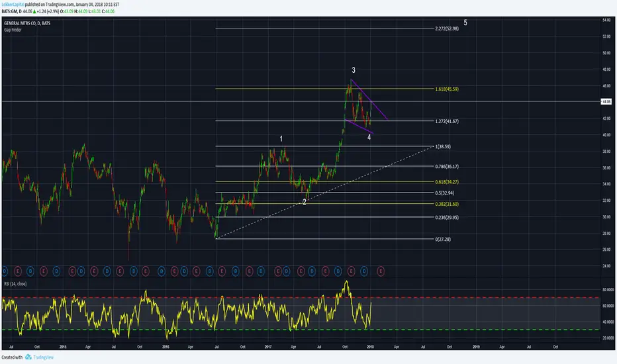Click the 38.00 price axis label
This screenshot has height=364, width=617.
(x=607, y=151)
